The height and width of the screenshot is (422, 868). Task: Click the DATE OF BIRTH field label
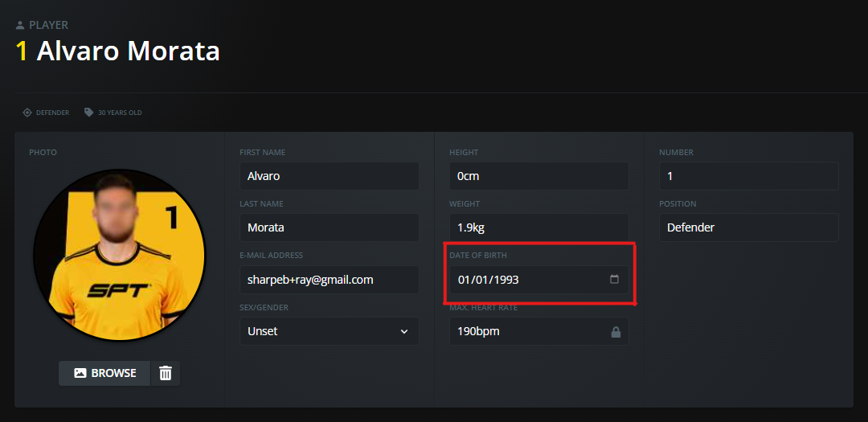tap(478, 256)
